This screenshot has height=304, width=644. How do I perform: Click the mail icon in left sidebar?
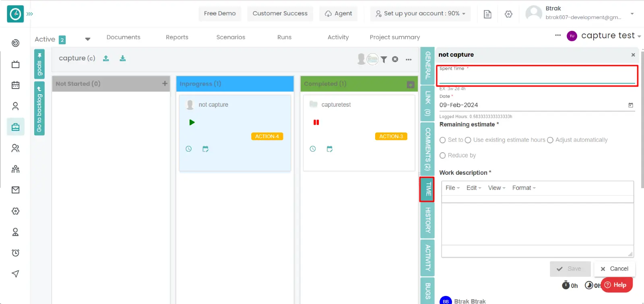click(15, 190)
